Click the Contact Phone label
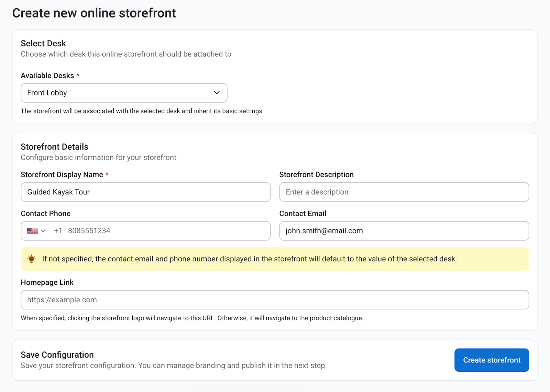Viewport: 550px width, 392px height. pyautogui.click(x=46, y=214)
